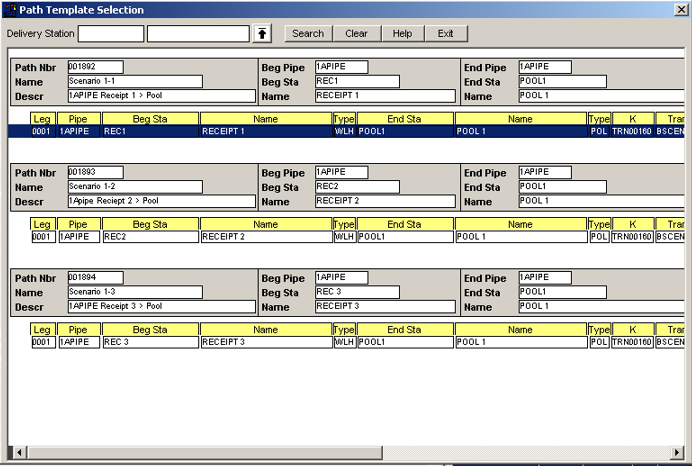Click the Beg Sta column header in first grid
Viewport: 692px width, 466px height.
click(x=150, y=118)
